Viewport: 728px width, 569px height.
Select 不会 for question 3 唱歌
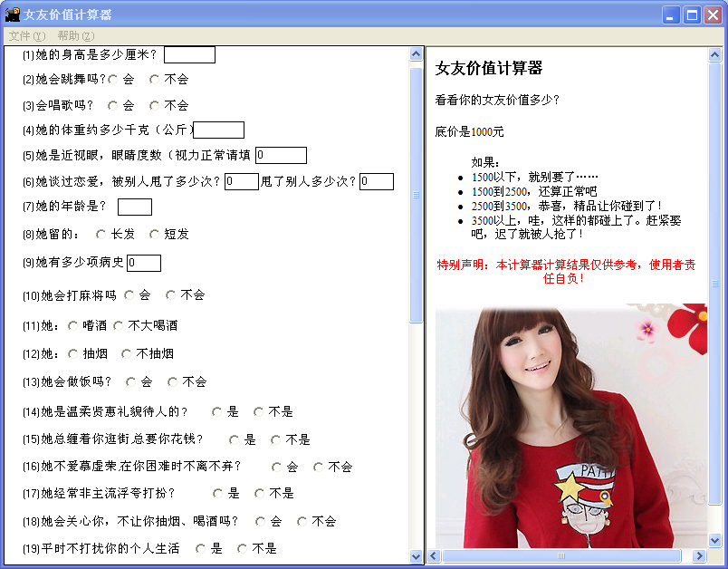[x=154, y=106]
